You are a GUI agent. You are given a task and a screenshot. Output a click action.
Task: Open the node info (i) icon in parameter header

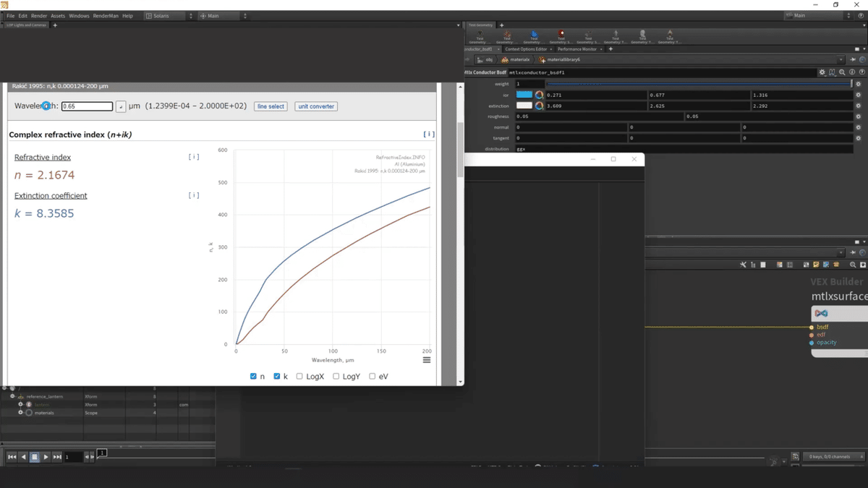[852, 72]
